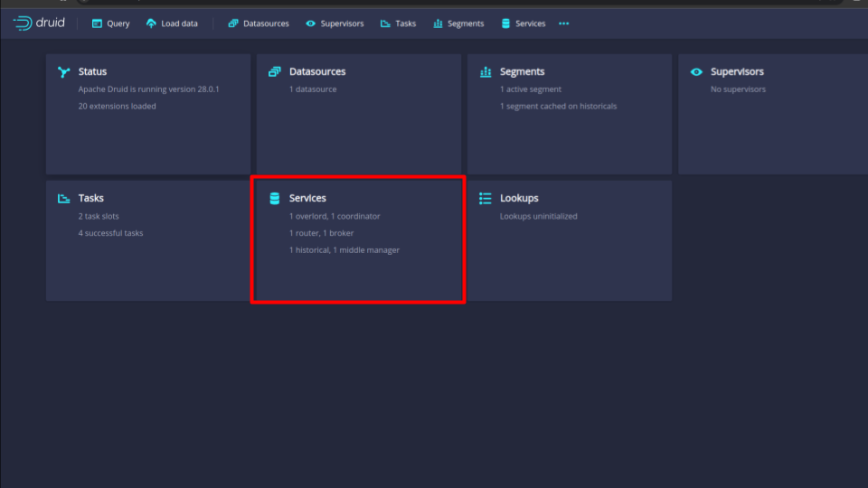868x488 pixels.
Task: Click 'Lookups uninitialized' card text
Action: pos(538,216)
